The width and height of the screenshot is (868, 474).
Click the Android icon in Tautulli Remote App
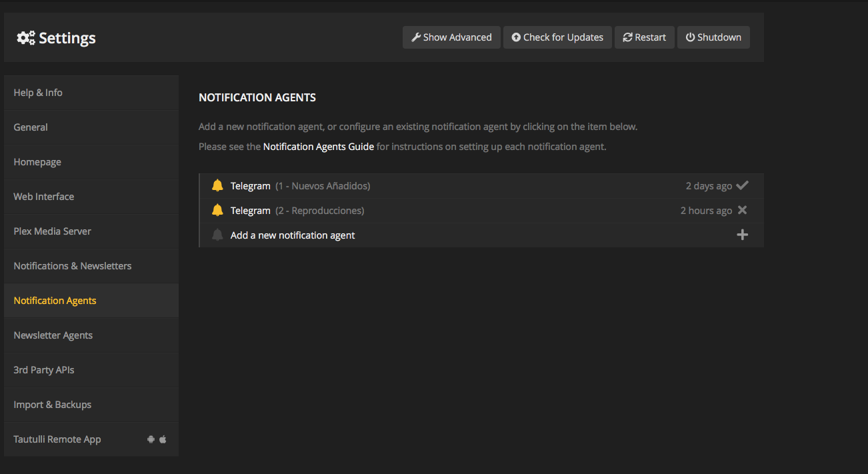[151, 439]
